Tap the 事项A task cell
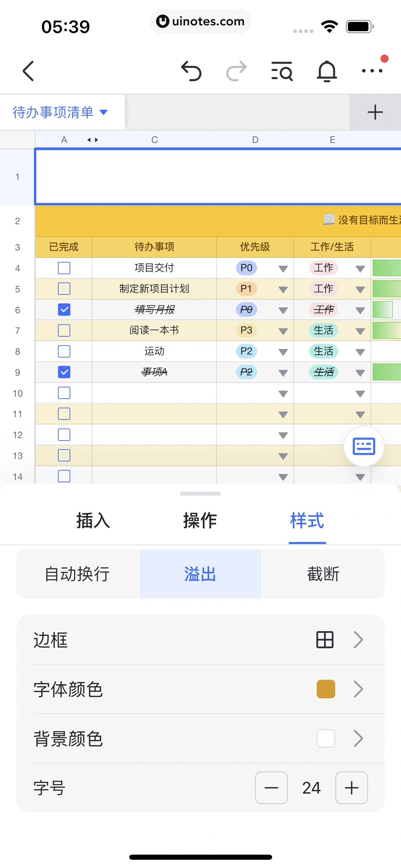This screenshot has height=868, width=401. click(154, 372)
